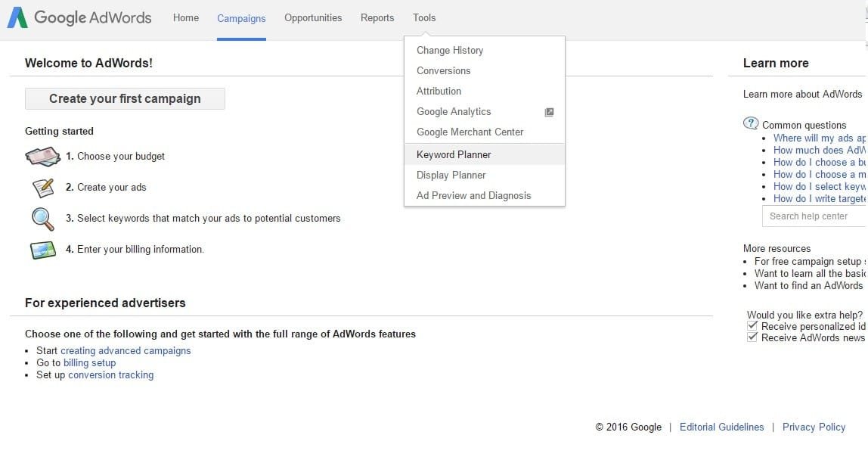Open the 'How do I choose a m…' link
Screen dimensions: 868x460
point(820,175)
